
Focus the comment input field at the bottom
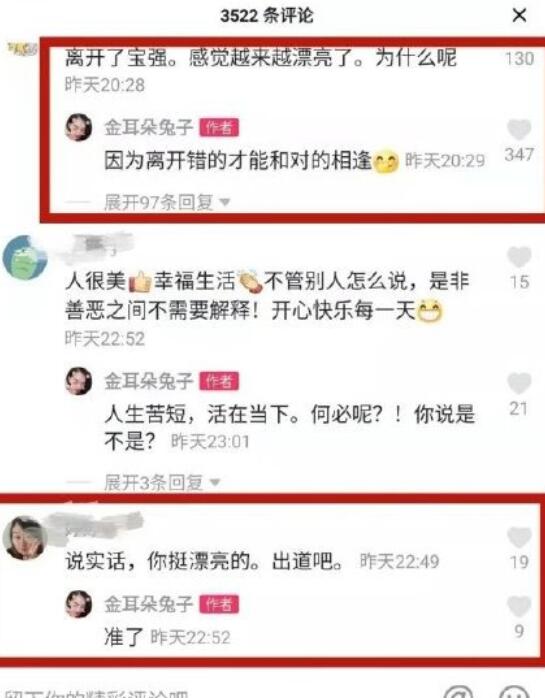[214, 693]
